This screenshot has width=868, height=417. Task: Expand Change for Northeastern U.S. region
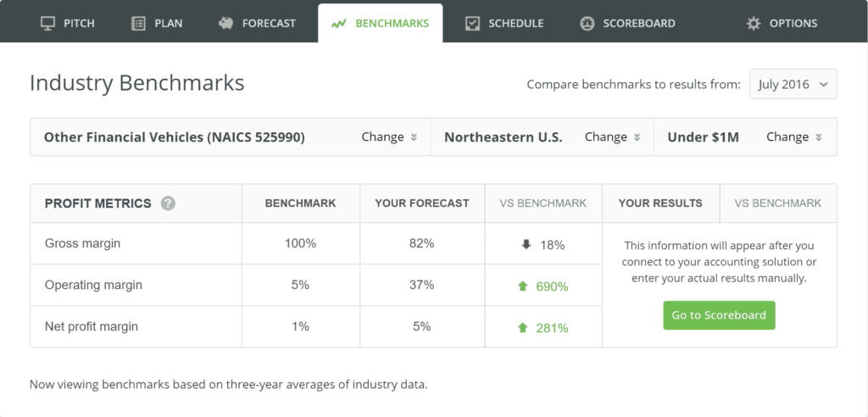point(612,136)
